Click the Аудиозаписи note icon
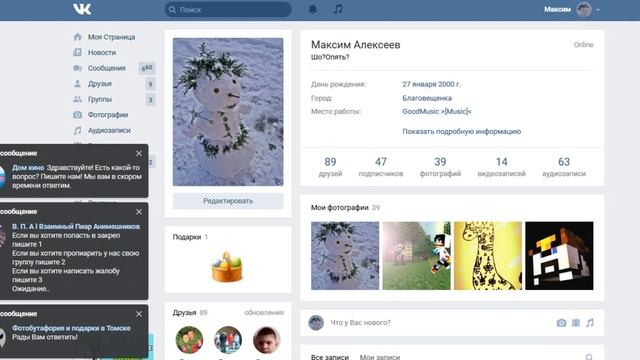Viewport: 640px width, 360px height. [78, 131]
